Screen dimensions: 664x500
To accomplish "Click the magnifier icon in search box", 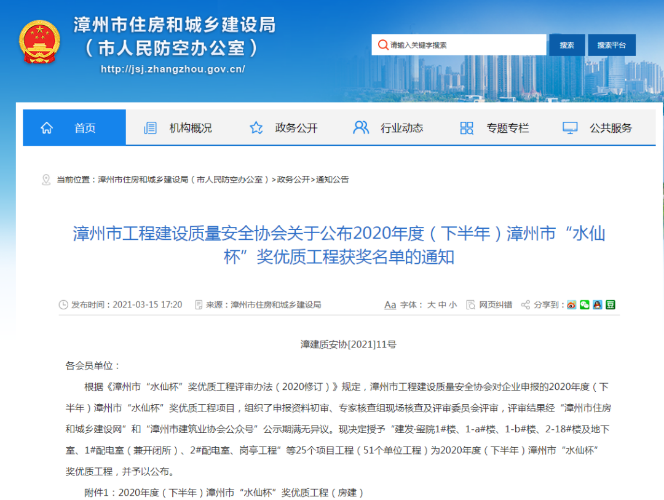I will 381,45.
